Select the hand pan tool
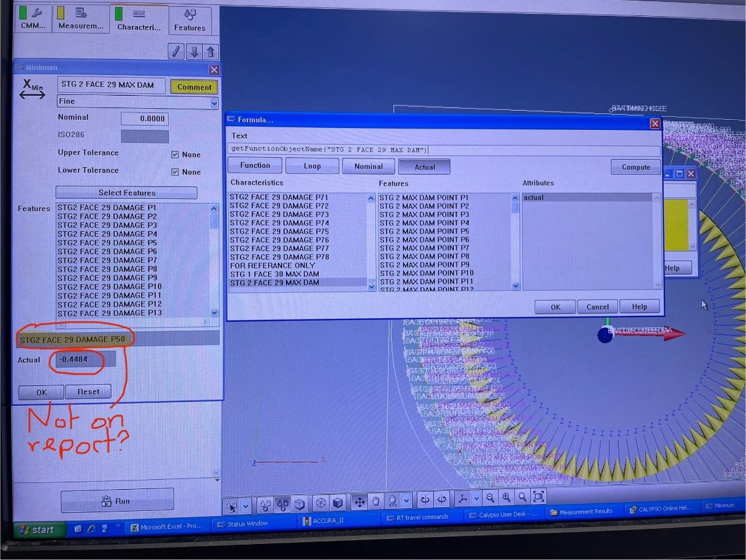The height and width of the screenshot is (560, 746). tap(376, 500)
